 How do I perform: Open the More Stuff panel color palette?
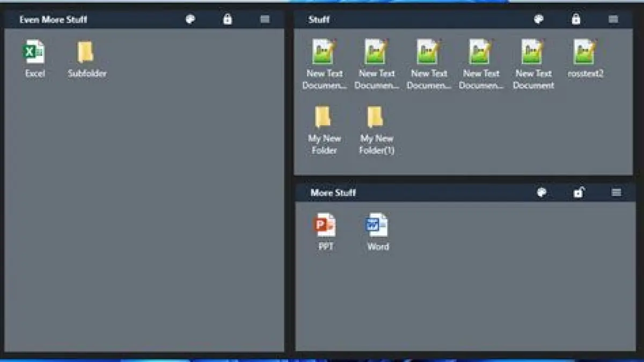pyautogui.click(x=541, y=192)
